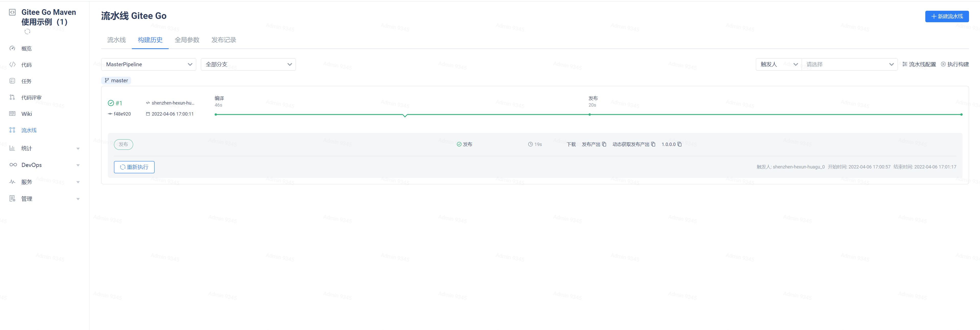Switch to the 发布记录 tab
Image resolution: width=980 pixels, height=330 pixels.
224,40
